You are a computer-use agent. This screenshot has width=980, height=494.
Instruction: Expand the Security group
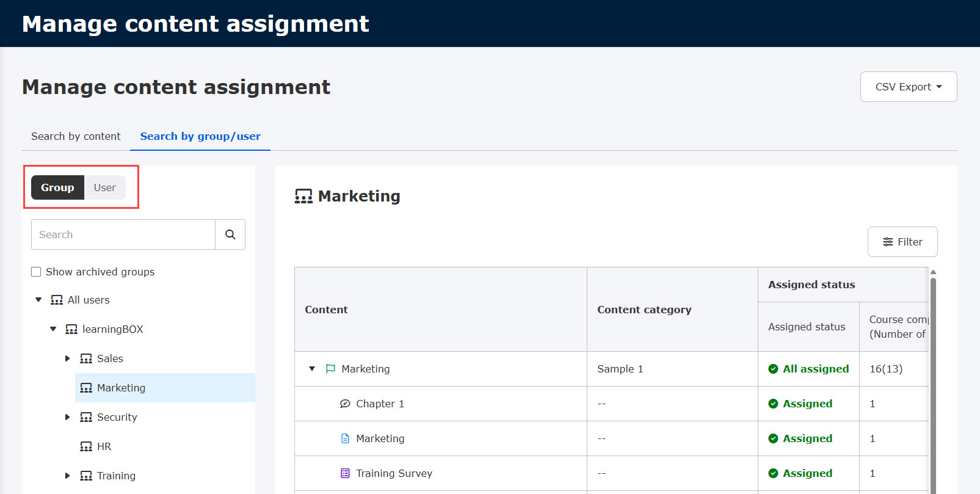(x=68, y=417)
